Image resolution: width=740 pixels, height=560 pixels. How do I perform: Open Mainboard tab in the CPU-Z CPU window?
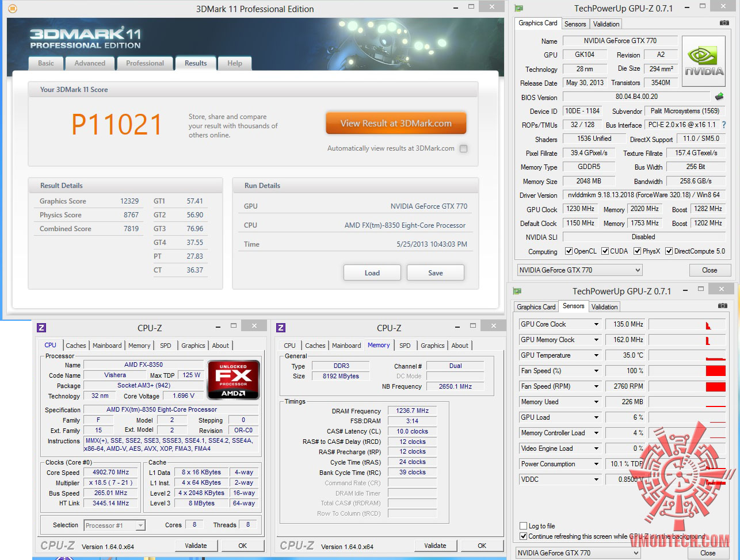click(107, 346)
